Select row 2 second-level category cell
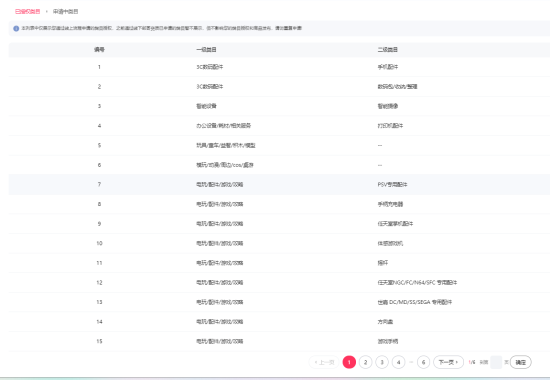The height and width of the screenshot is (380, 550). click(397, 87)
